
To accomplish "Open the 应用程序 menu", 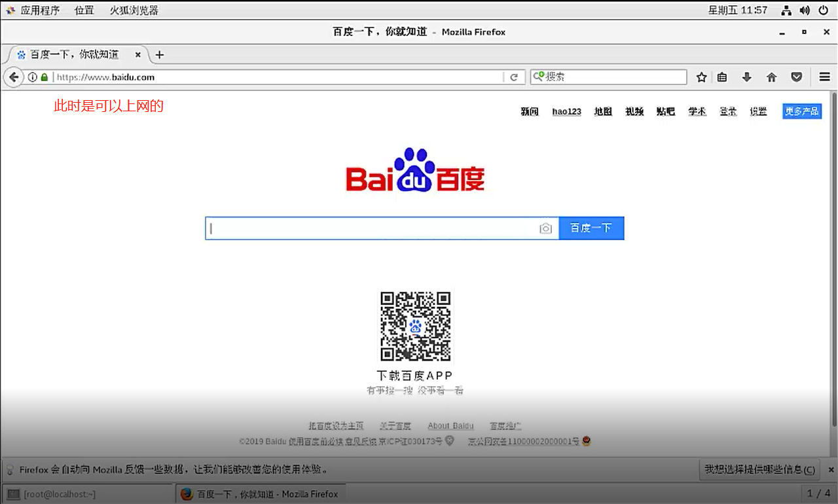I will tap(39, 10).
